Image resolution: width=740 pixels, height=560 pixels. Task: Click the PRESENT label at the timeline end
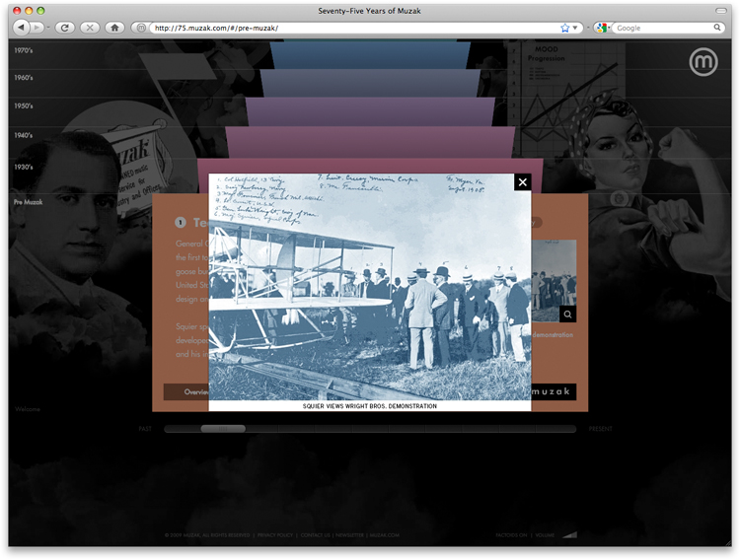(x=600, y=429)
